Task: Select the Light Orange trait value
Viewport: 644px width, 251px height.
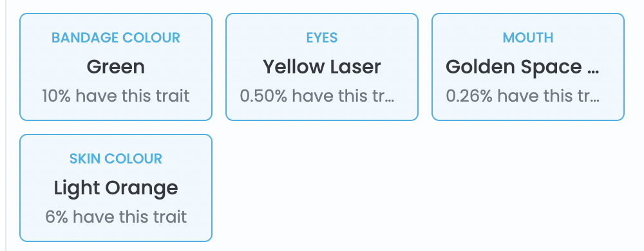Action: pos(116,188)
